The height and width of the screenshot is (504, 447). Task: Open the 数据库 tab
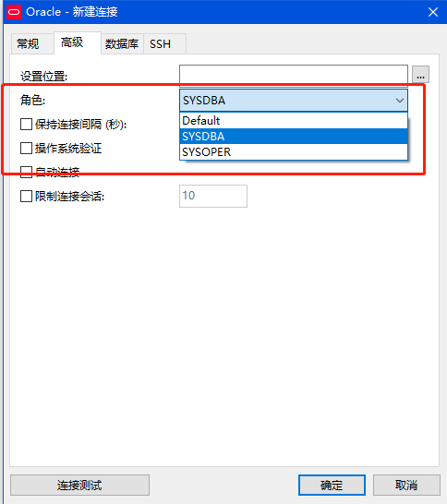point(122,43)
